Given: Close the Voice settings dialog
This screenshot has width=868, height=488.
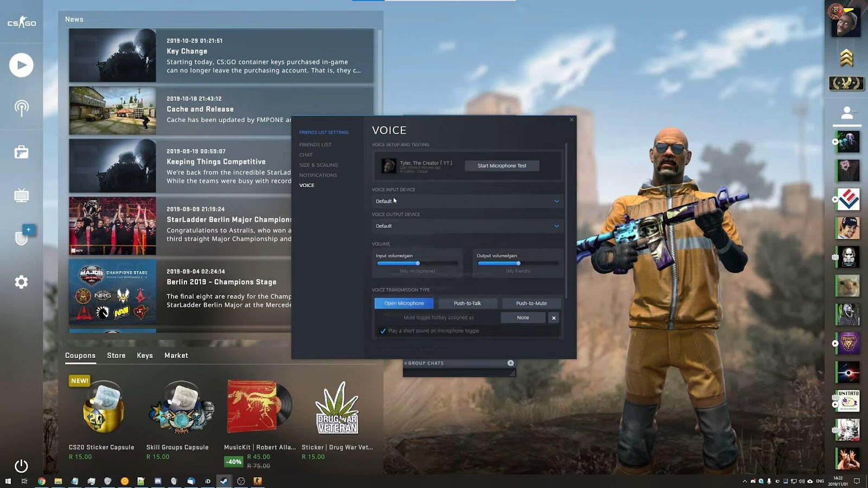Looking at the screenshot, I should point(571,120).
